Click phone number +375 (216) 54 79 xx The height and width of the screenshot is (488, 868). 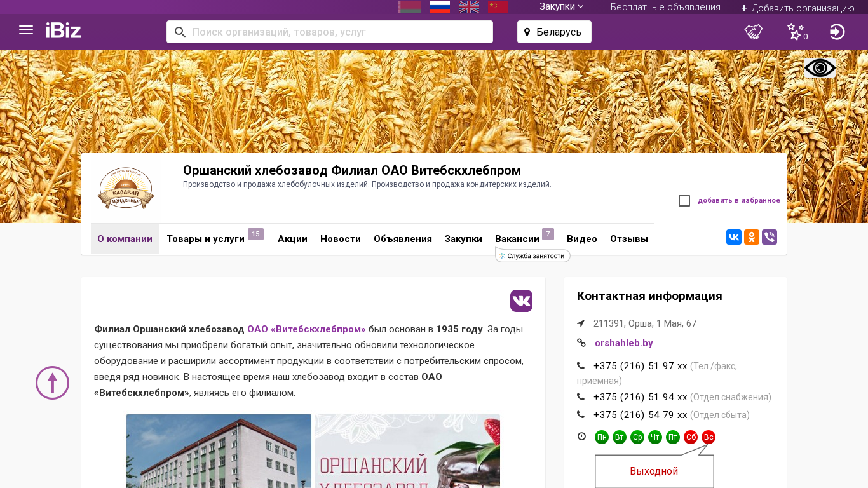point(640,415)
